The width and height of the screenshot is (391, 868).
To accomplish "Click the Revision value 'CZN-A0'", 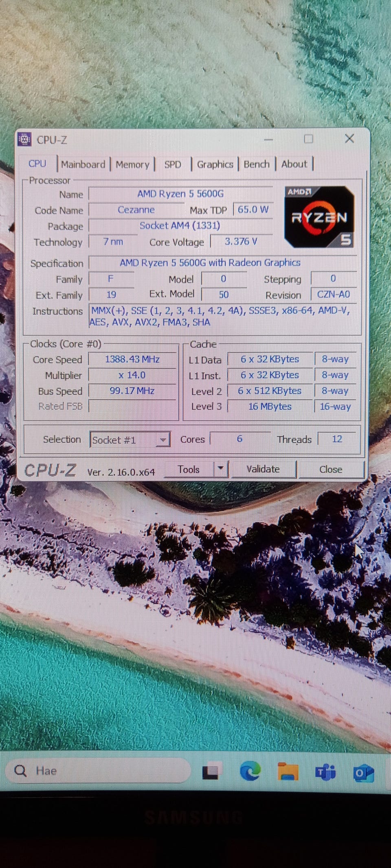I will [x=334, y=294].
